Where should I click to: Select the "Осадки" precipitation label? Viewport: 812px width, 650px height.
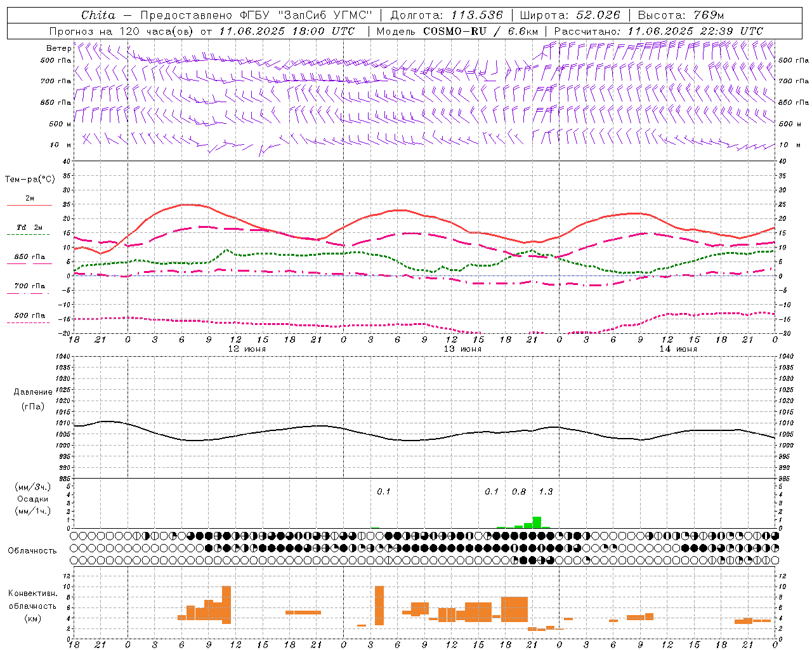(33, 499)
